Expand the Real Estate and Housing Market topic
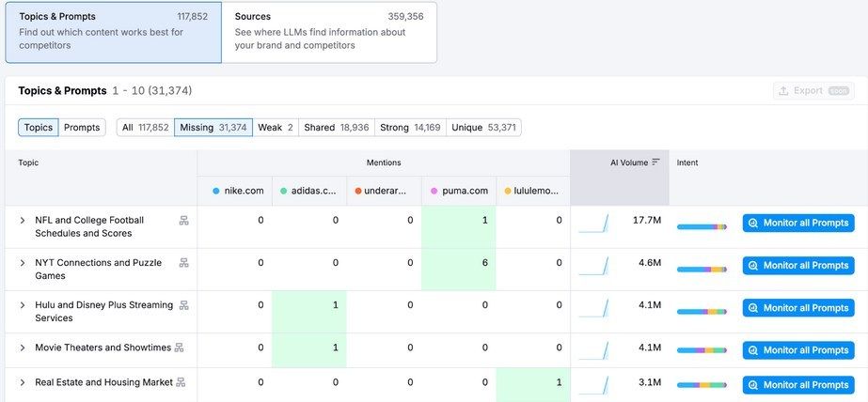The height and width of the screenshot is (402, 868). pos(23,382)
